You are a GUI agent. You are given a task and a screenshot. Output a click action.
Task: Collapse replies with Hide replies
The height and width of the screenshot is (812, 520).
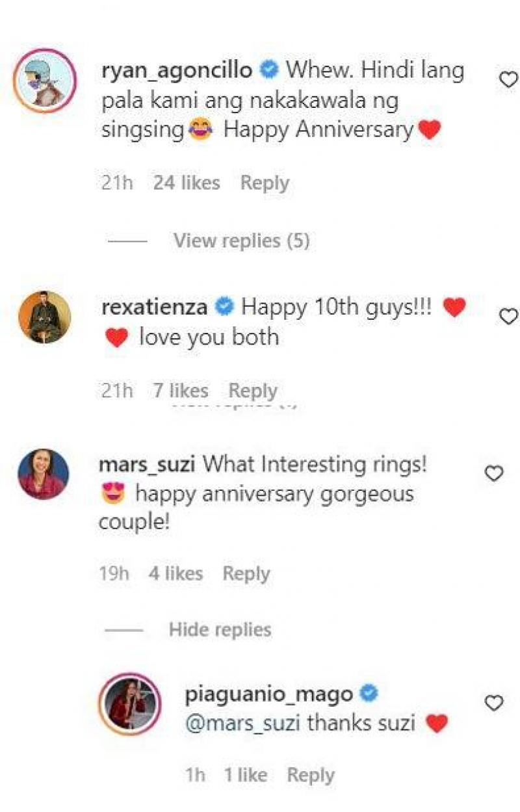tap(220, 629)
